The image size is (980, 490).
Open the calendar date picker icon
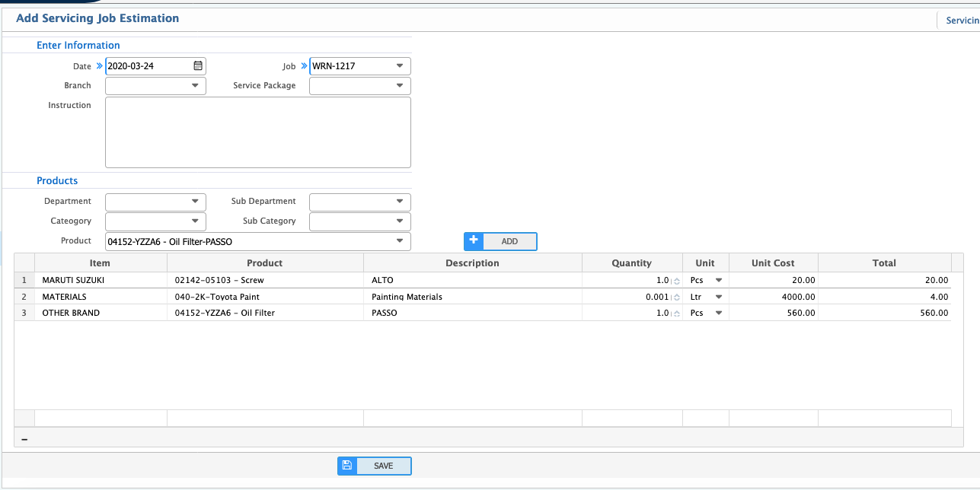(x=196, y=65)
